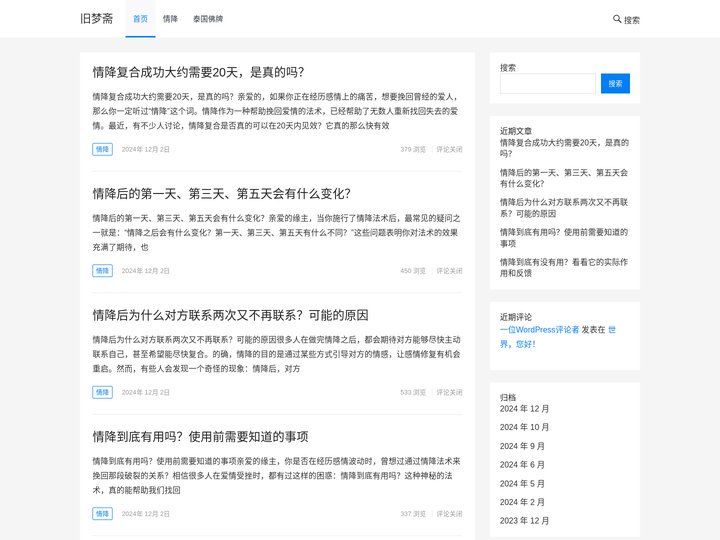Screen dimensions: 720x540
Task: Click 379 浏览 view count
Action: pyautogui.click(x=413, y=149)
